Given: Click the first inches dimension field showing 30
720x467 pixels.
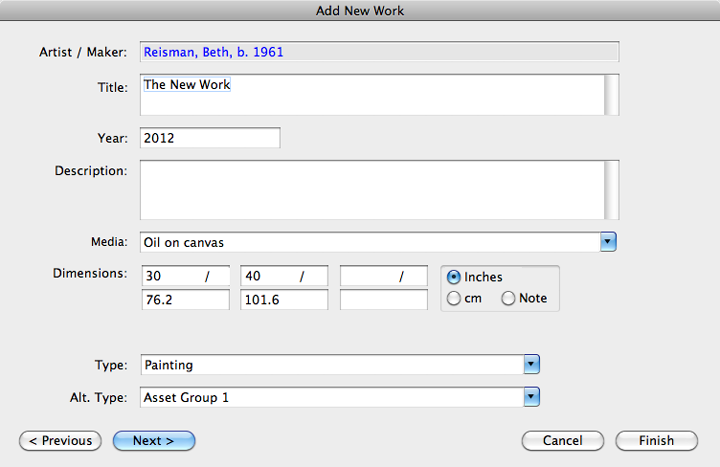Looking at the screenshot, I should tap(186, 276).
